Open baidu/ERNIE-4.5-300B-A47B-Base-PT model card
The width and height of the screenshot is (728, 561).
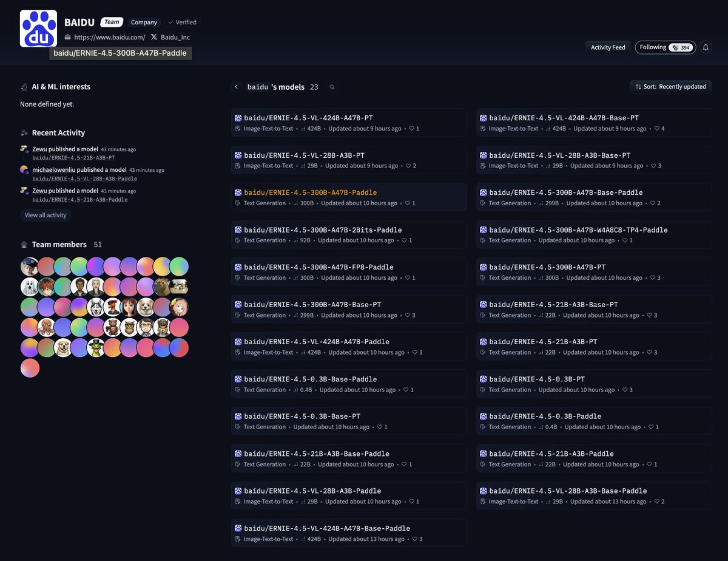pos(349,309)
